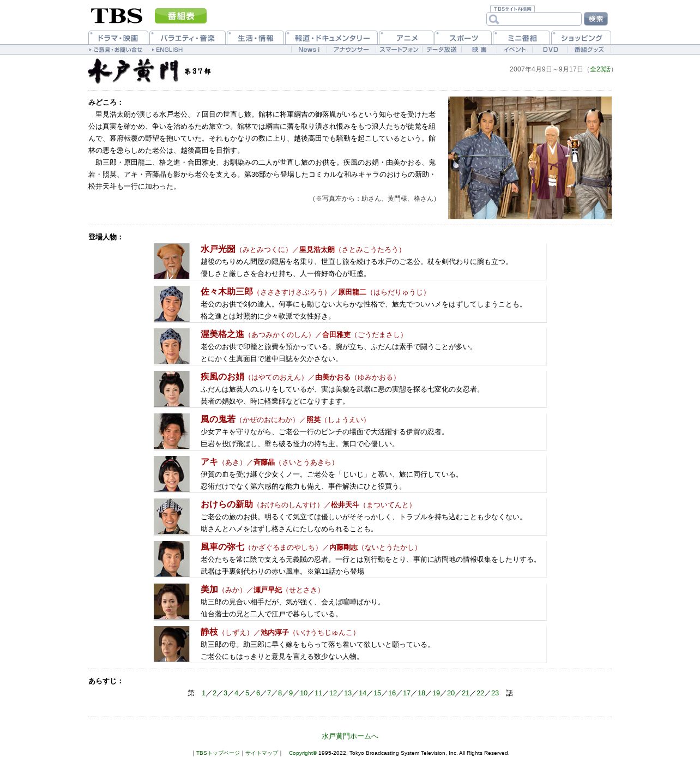Open episode 17 synopsis link
This screenshot has height=757, width=700.
[x=407, y=693]
